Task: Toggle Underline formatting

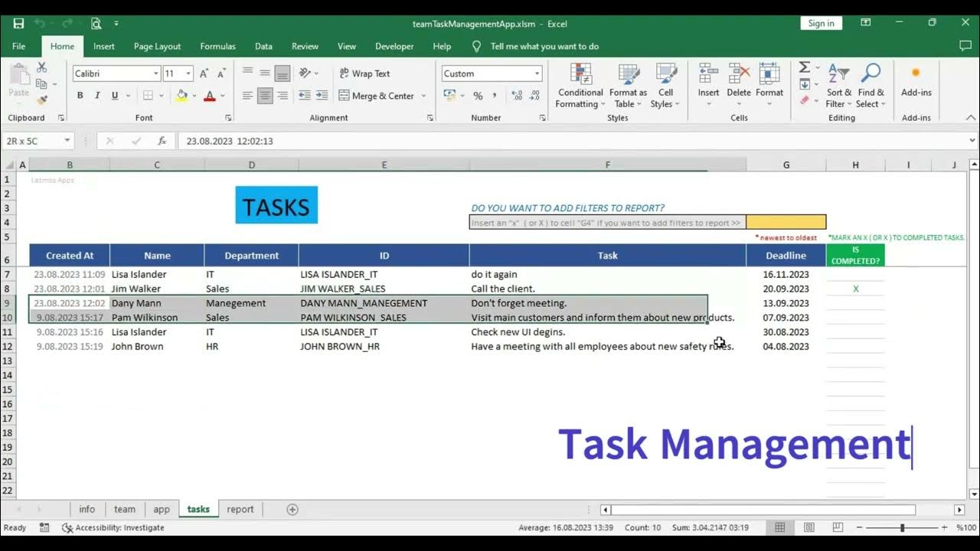Action: [x=115, y=96]
